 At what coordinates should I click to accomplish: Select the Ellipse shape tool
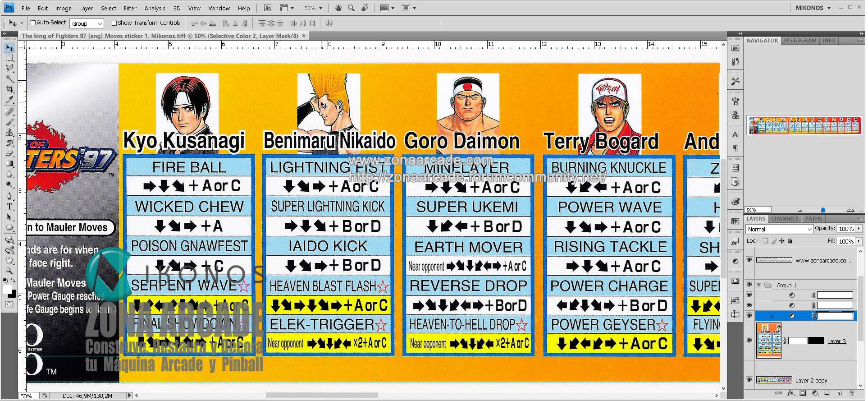[9, 227]
